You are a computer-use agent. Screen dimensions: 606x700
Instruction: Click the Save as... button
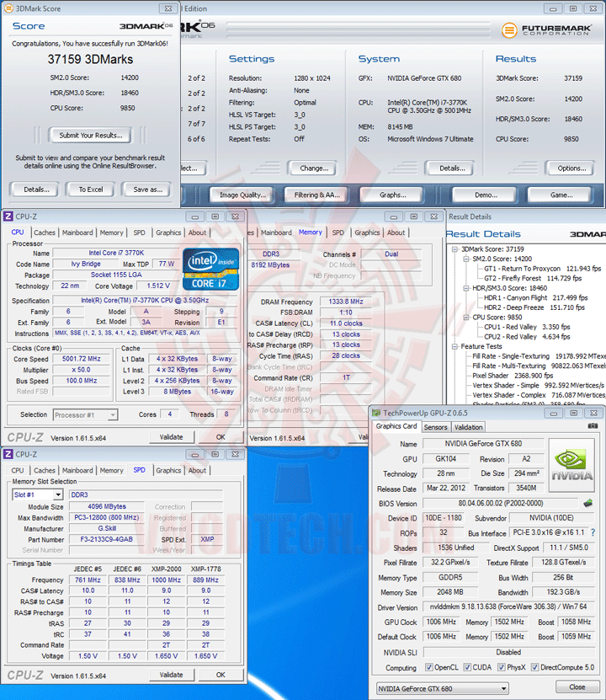(x=147, y=190)
